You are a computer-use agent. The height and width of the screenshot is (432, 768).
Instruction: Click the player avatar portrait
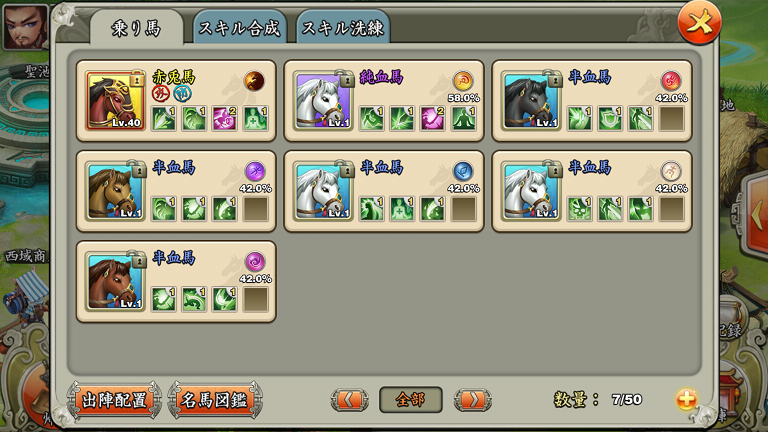point(25,26)
